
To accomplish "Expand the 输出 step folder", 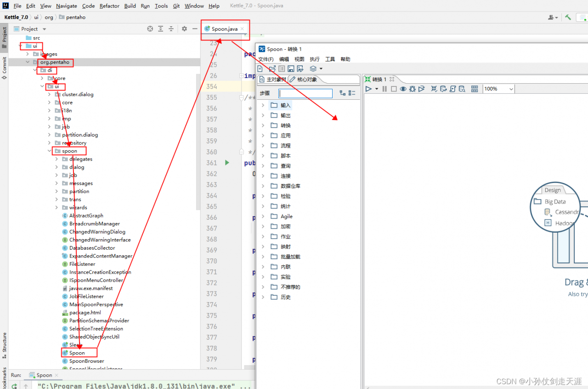I will [263, 115].
